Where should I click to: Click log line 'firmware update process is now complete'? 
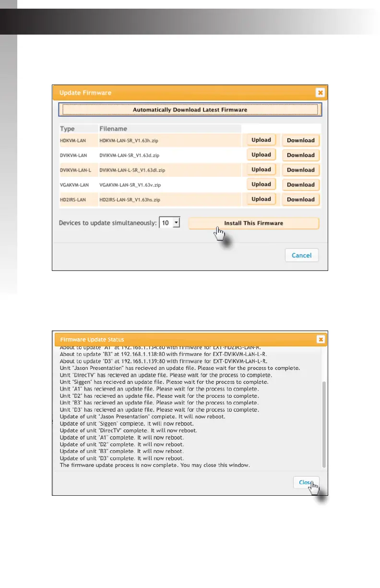(155, 465)
